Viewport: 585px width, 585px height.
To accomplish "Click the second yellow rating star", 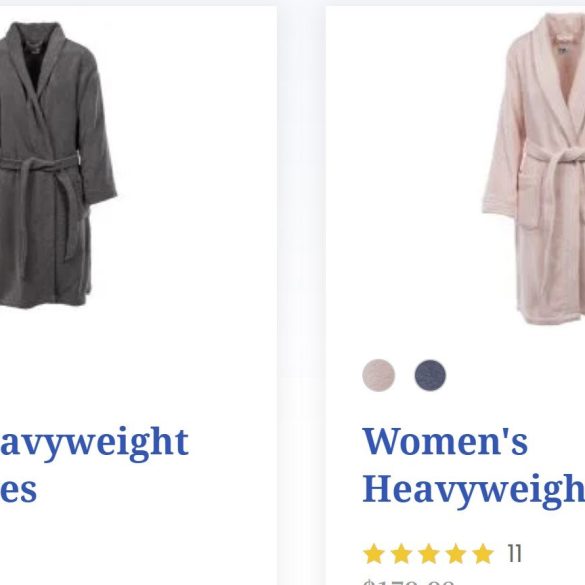I will point(401,553).
